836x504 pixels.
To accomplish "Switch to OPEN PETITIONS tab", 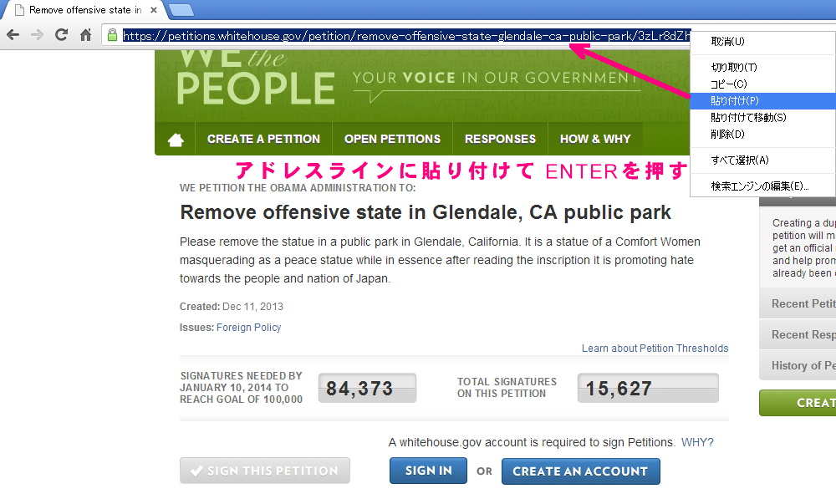I will pyautogui.click(x=392, y=139).
